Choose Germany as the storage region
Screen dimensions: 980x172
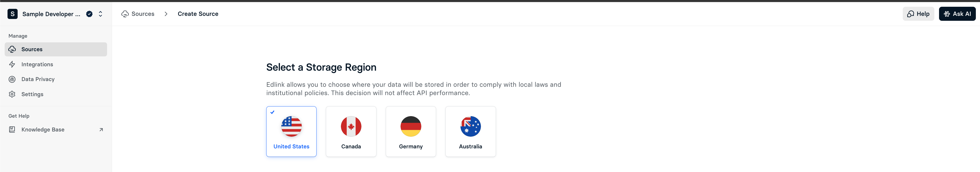coord(410,131)
